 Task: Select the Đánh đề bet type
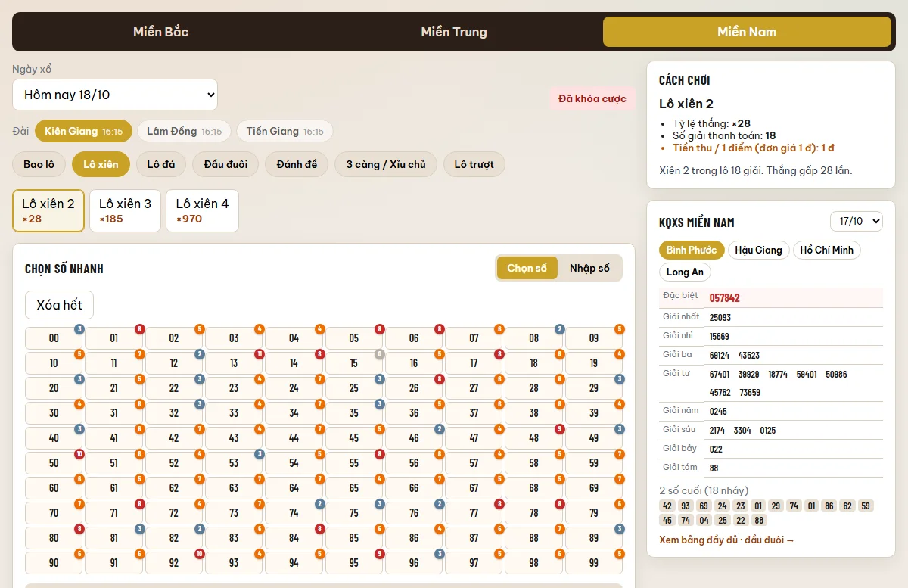click(297, 164)
